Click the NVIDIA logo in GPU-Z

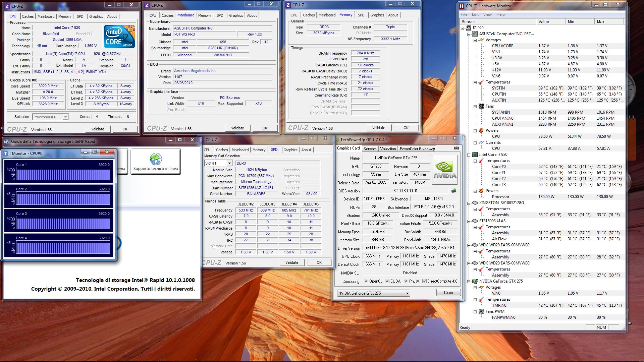[445, 170]
